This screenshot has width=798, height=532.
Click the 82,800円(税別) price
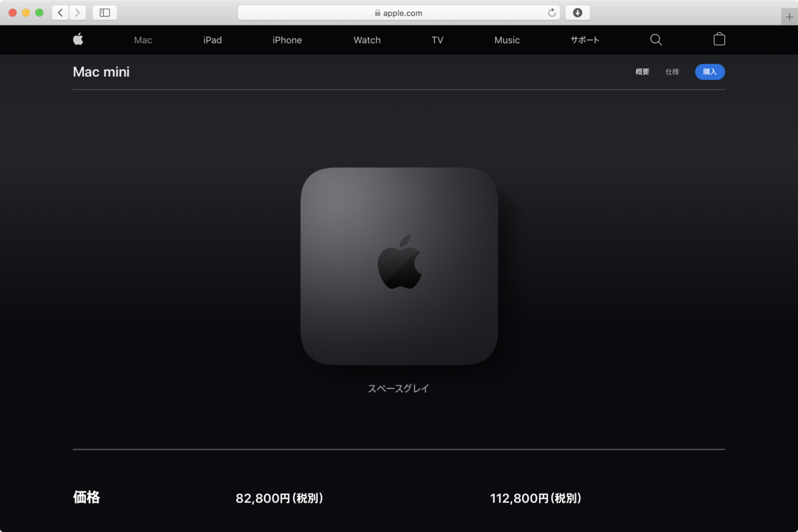(x=279, y=498)
